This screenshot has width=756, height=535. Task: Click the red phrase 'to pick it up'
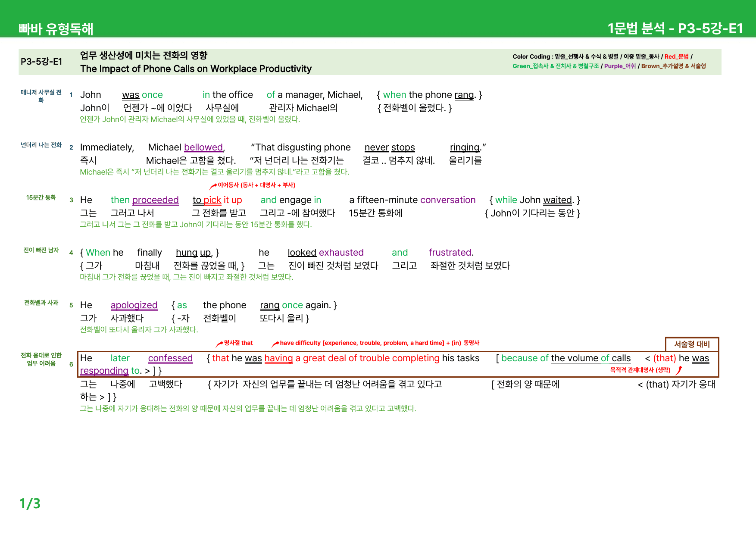point(217,200)
